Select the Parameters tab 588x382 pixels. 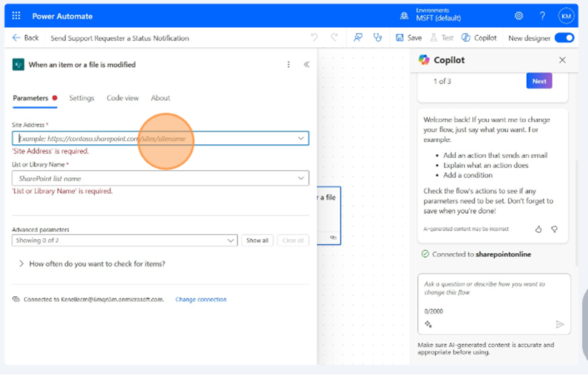[x=35, y=98]
